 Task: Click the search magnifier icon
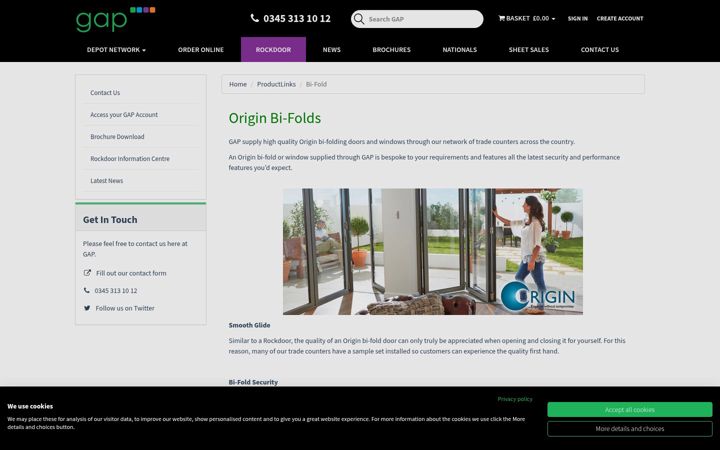coord(359,19)
